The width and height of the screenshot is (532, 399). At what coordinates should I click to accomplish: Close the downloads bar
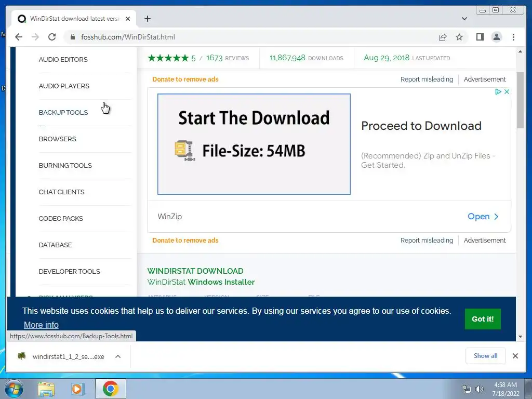click(515, 356)
